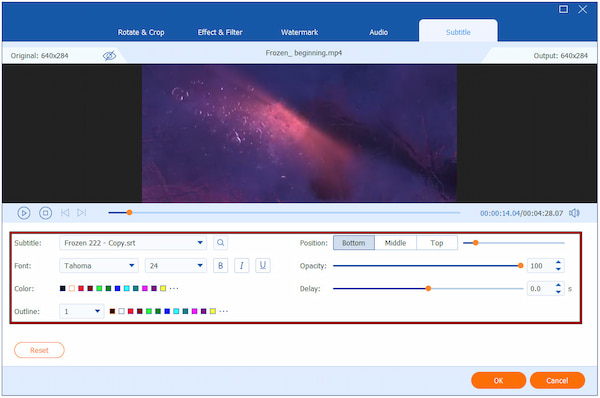Viewport: 600px width, 398px height.
Task: Pick yellow in Color row
Action: [x=163, y=288]
